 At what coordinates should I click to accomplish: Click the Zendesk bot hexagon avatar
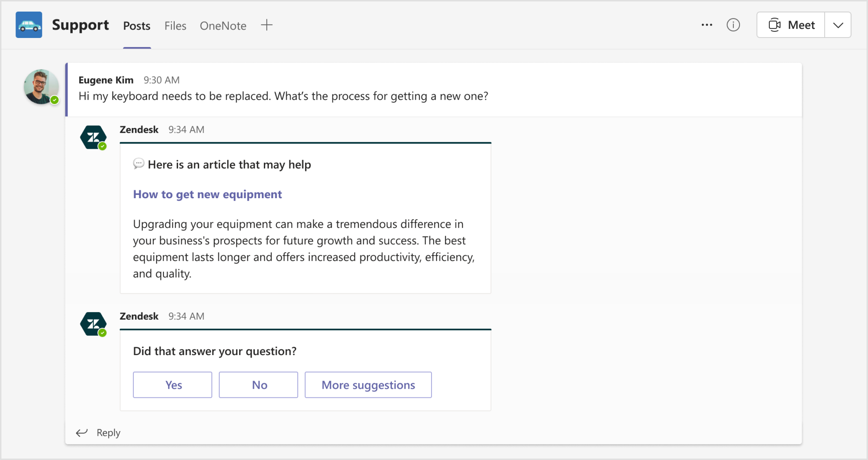click(x=93, y=137)
